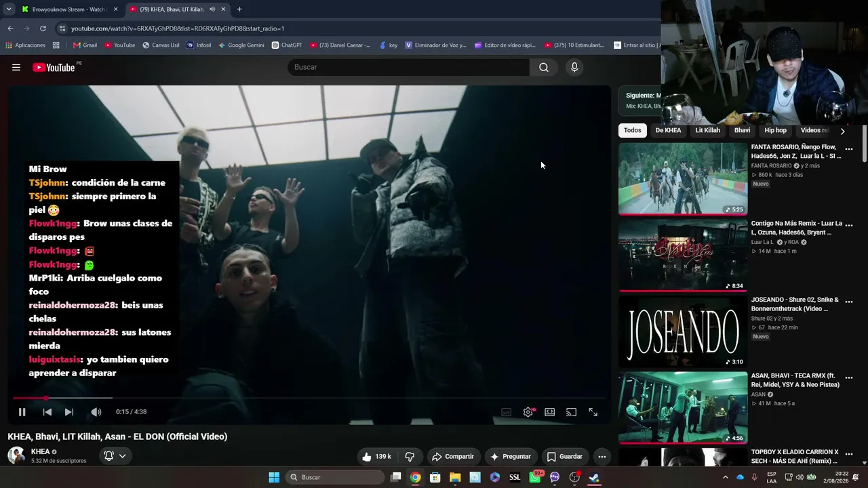Show hidden system tray icons
This screenshot has height=488, width=868.
point(725,477)
